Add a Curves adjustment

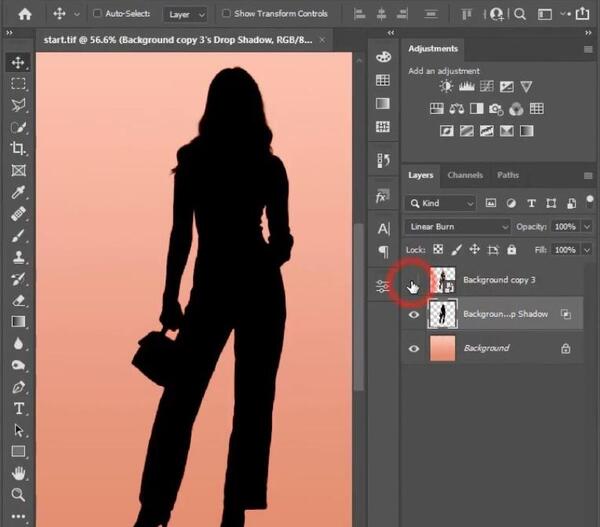pos(487,86)
